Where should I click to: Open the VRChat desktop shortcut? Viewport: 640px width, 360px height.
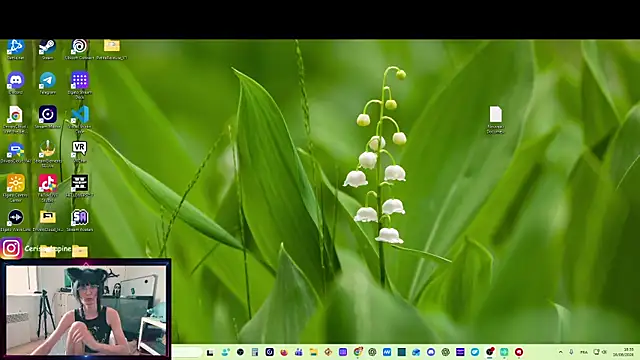pos(80,152)
